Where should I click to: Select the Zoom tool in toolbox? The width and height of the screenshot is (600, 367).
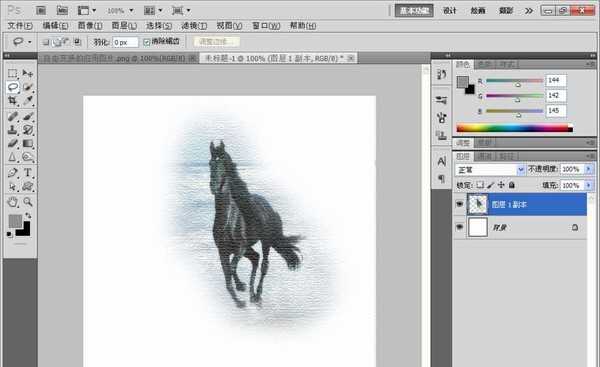(x=28, y=202)
